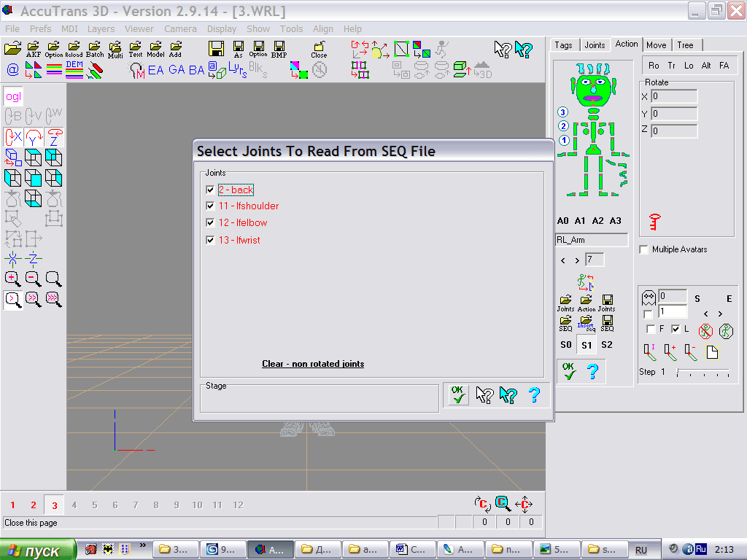Click the S0 button
Screen dimensions: 747x560
pyautogui.click(x=566, y=345)
